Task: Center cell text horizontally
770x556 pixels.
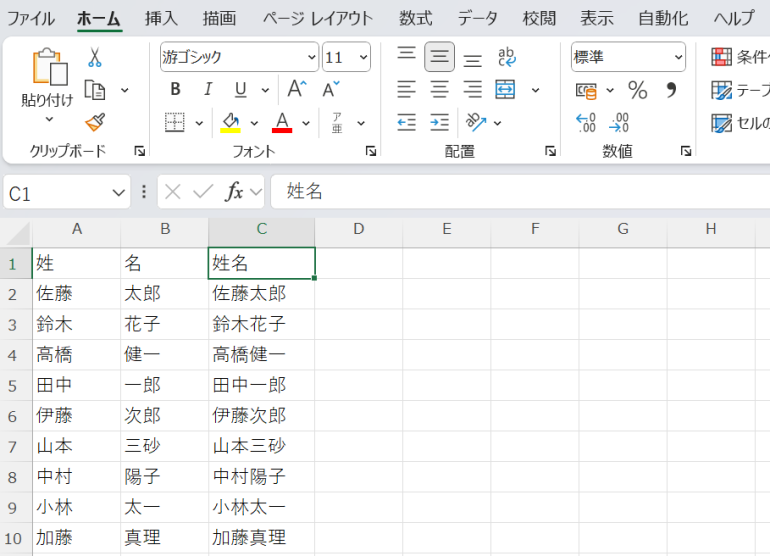Action: tap(440, 89)
